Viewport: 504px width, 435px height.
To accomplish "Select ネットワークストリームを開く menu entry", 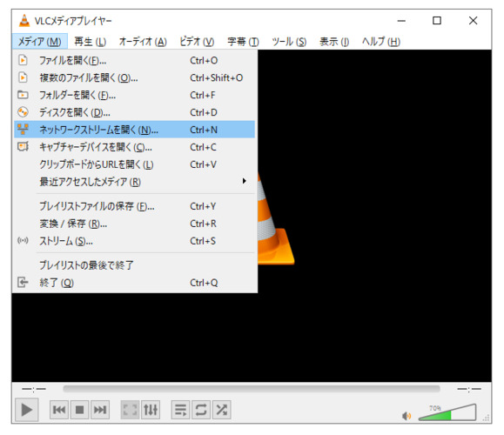I will [134, 130].
